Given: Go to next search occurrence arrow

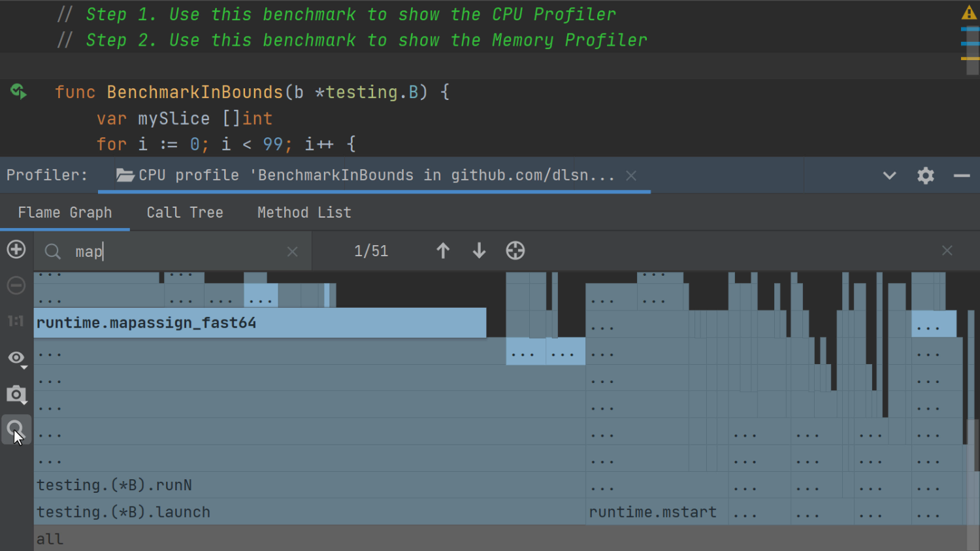Looking at the screenshot, I should tap(479, 251).
